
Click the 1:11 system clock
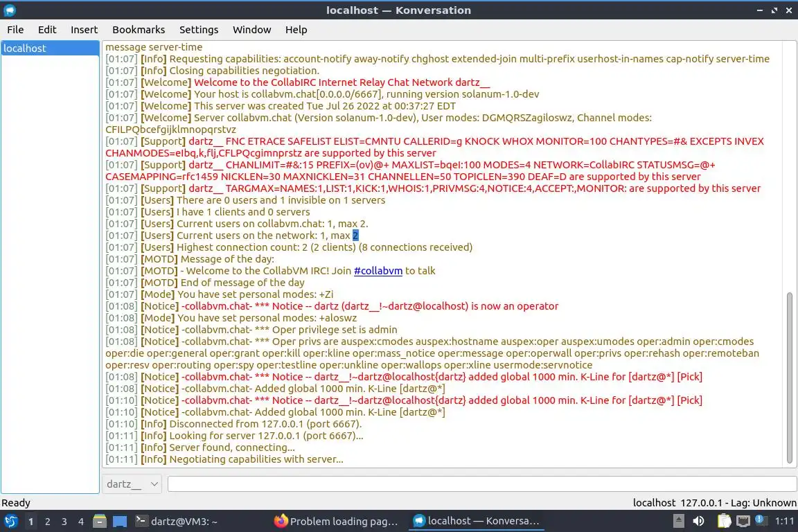pos(784,521)
